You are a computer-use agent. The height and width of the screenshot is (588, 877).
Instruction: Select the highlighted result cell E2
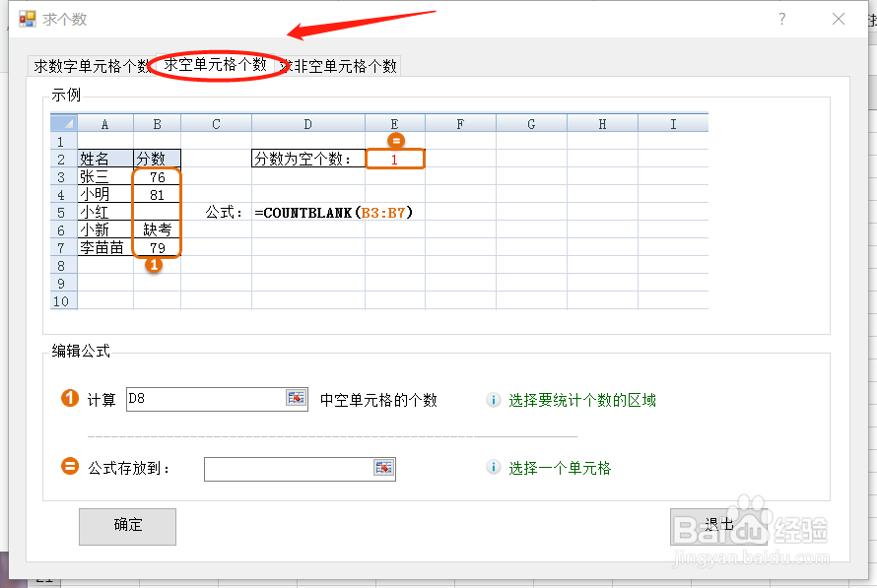395,158
